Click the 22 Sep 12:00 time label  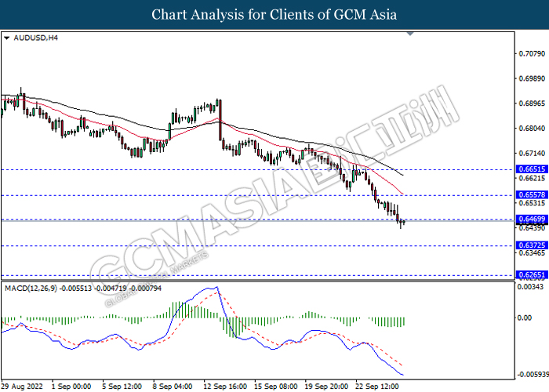pos(376,387)
